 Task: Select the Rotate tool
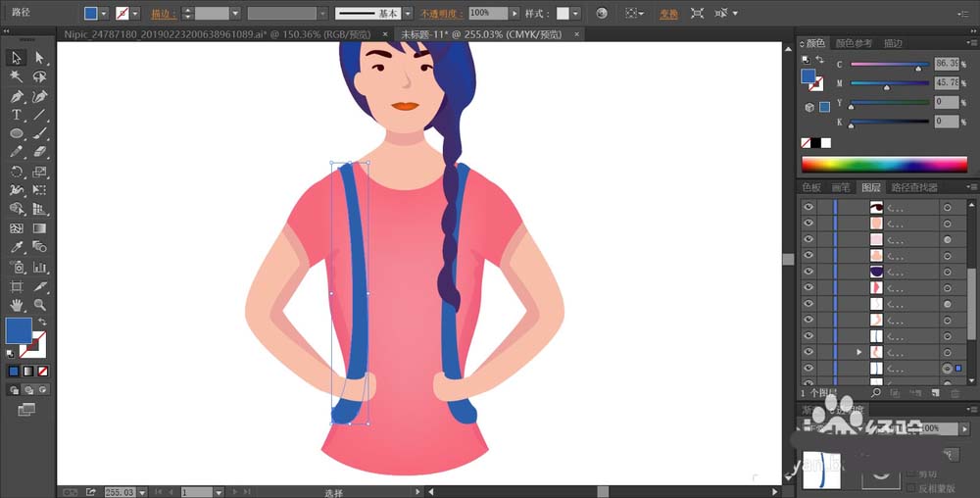pos(17,172)
